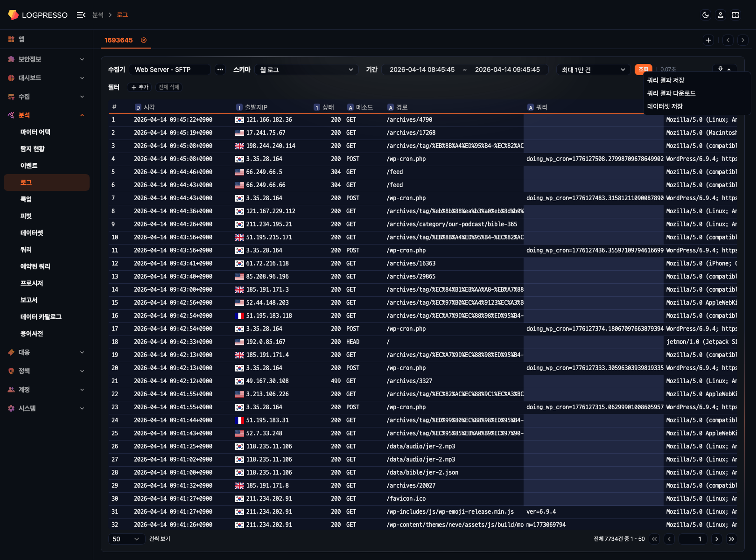Open 마이터 어택 in sidebar

click(35, 132)
